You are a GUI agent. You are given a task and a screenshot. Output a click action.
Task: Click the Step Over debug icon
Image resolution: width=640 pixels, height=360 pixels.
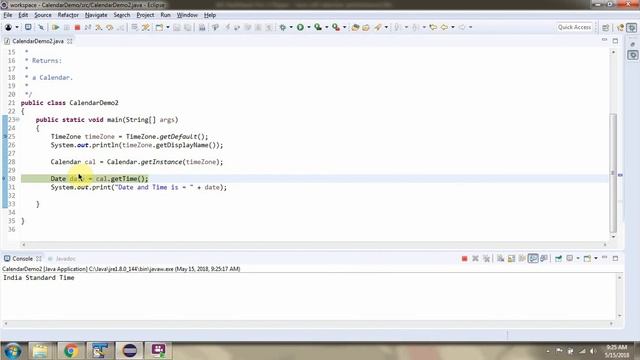tap(109, 27)
